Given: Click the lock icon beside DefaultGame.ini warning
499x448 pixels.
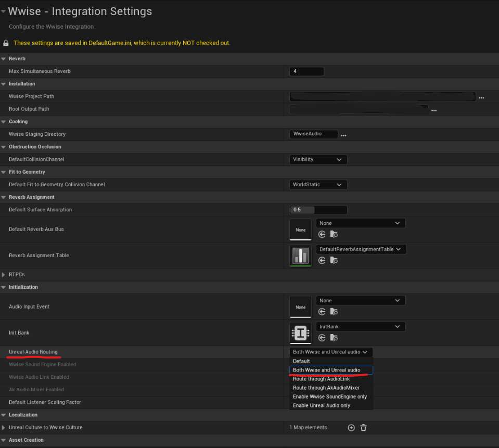Looking at the screenshot, I should 6,43.
